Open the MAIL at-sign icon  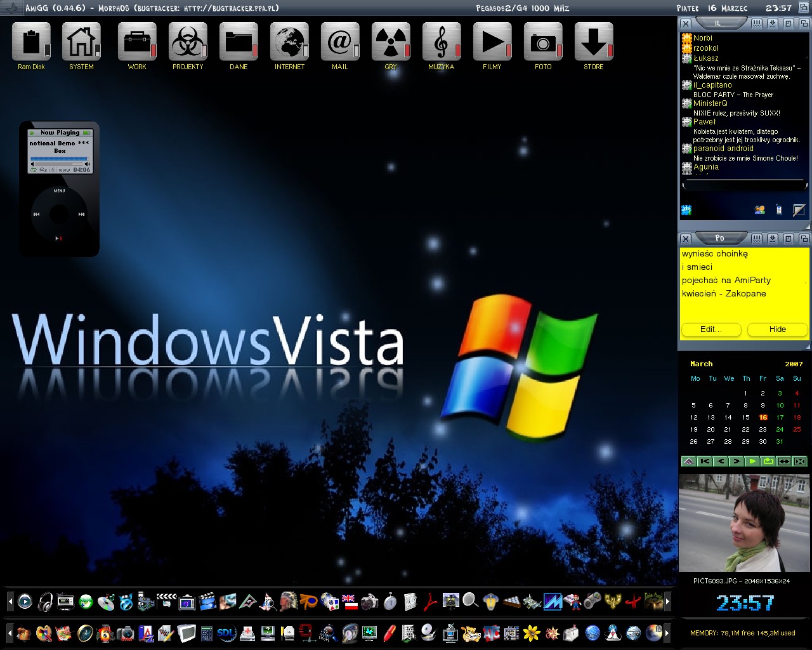340,42
